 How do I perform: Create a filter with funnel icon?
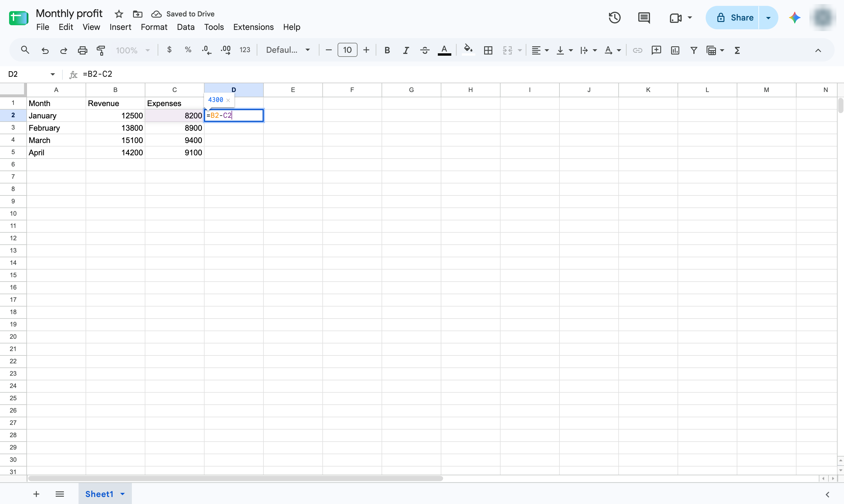pos(694,50)
